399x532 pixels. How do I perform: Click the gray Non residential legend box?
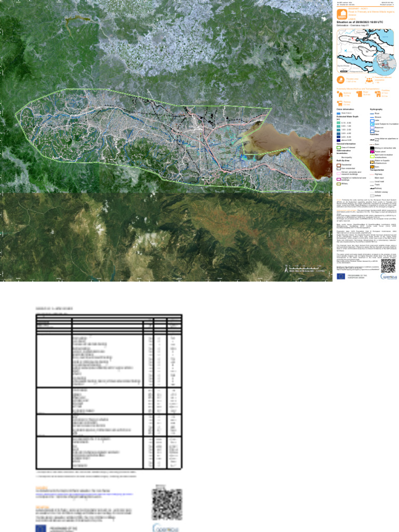pyautogui.click(x=339, y=169)
